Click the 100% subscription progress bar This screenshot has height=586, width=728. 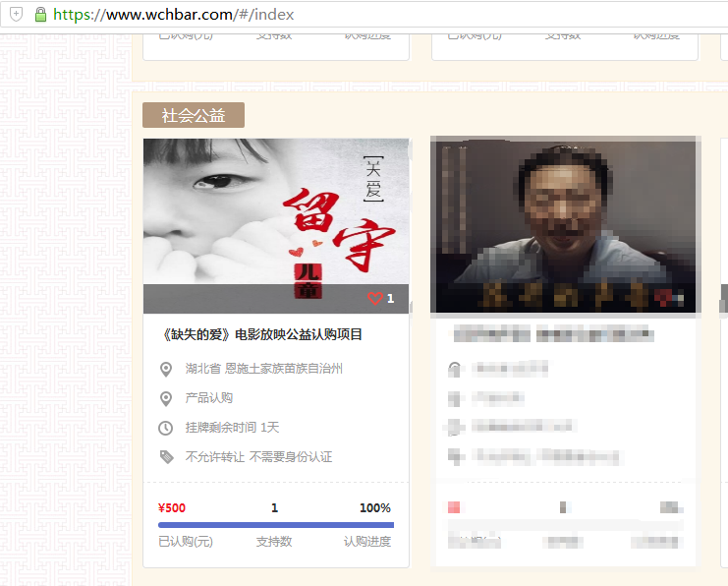(275, 525)
